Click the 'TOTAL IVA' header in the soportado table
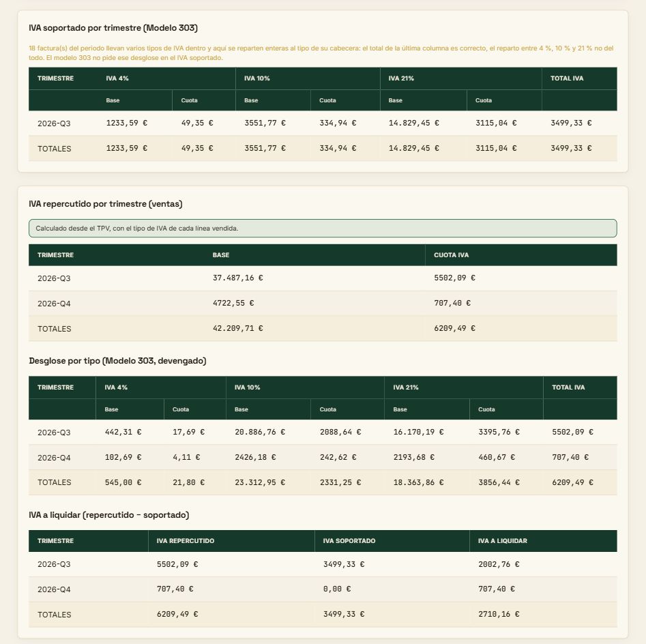 (x=566, y=78)
